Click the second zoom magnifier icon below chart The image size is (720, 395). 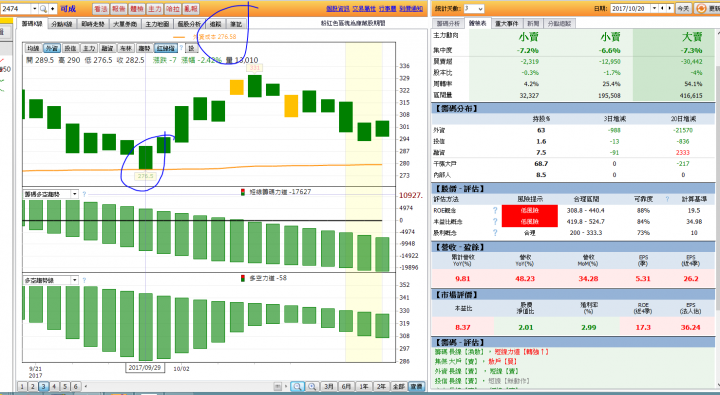312,387
